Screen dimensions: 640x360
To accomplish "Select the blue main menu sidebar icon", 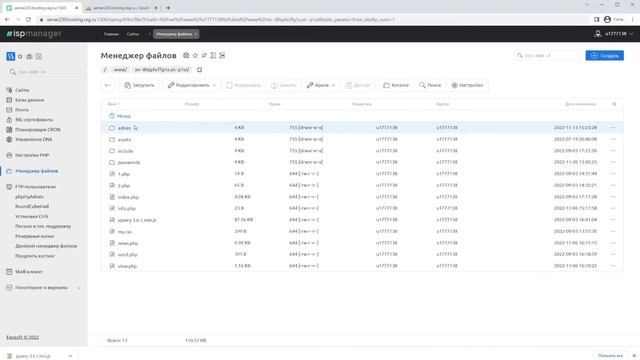I will point(11,56).
